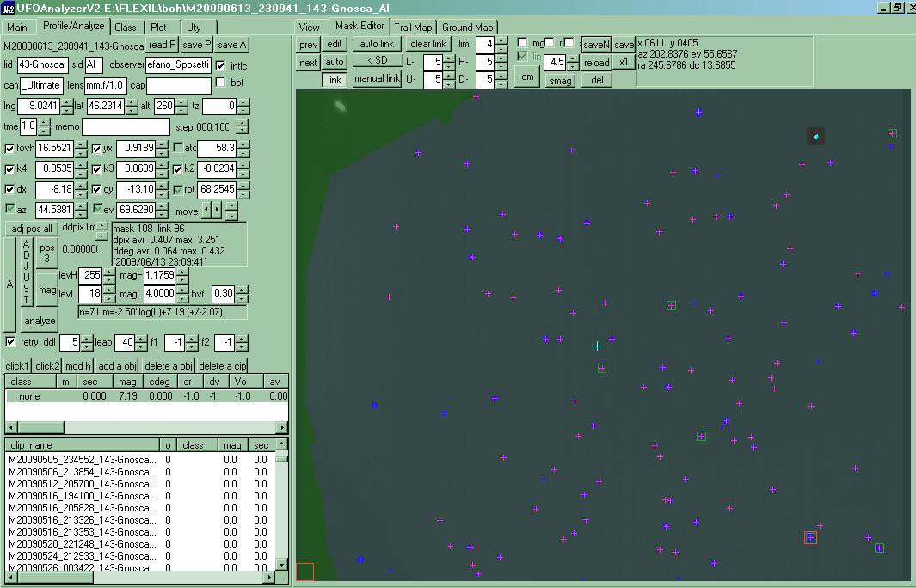Click the analyze button

(40, 321)
